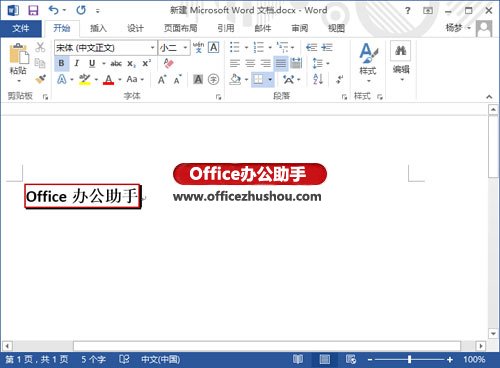
Task: Open bullets list dropdown arrow
Action: click(x=247, y=48)
